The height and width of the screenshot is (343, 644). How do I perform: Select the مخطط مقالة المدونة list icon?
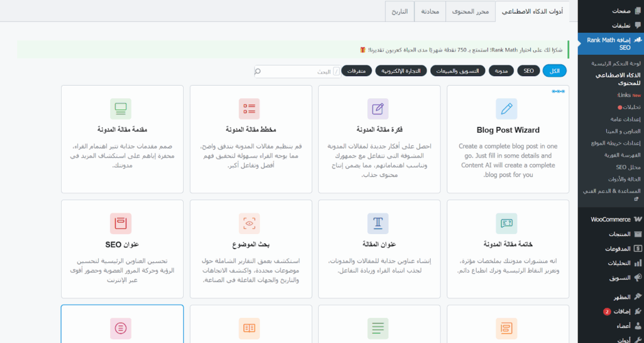(x=249, y=109)
